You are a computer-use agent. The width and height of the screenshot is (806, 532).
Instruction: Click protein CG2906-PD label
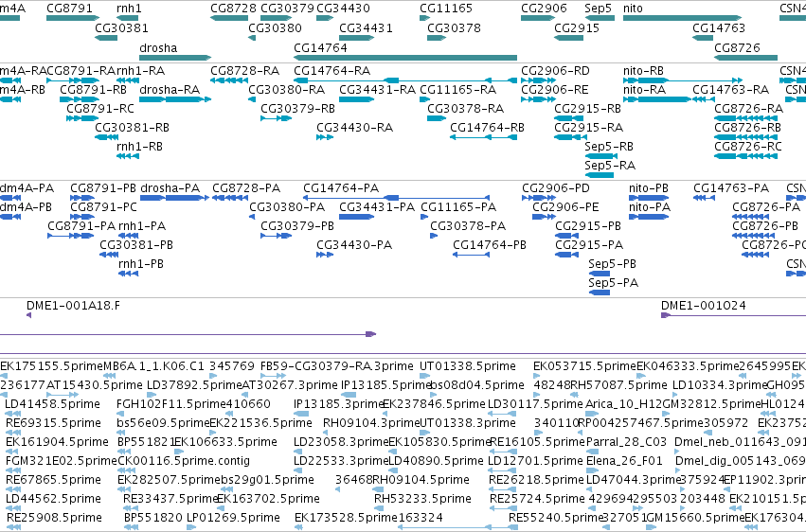tap(556, 188)
